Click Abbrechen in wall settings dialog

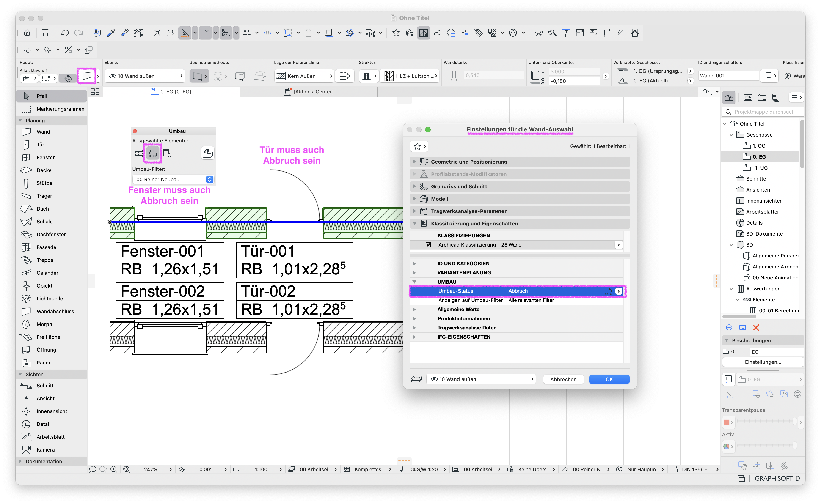pyautogui.click(x=563, y=379)
